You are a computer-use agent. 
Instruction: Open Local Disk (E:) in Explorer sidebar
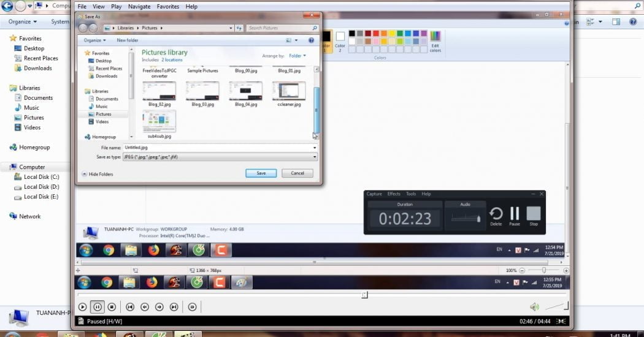point(41,197)
